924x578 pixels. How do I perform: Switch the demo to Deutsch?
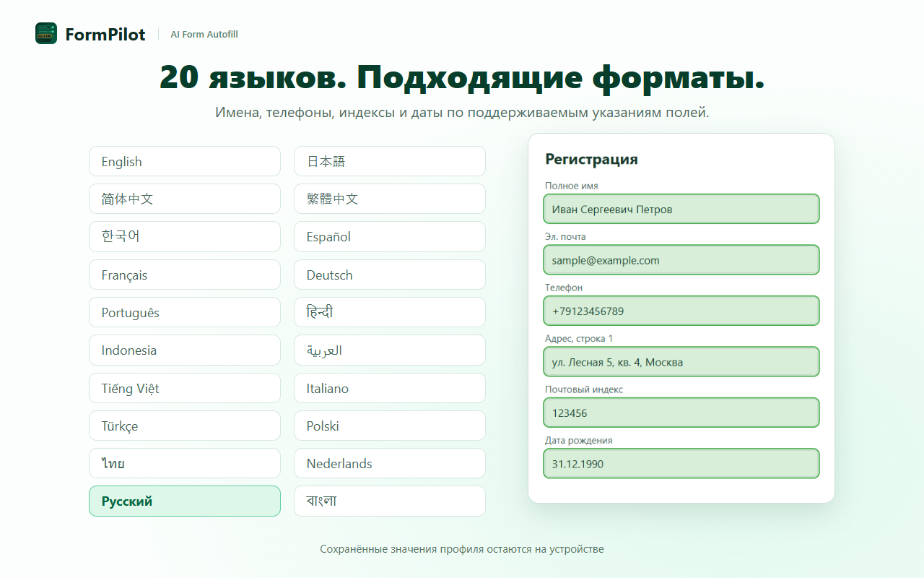pos(390,275)
